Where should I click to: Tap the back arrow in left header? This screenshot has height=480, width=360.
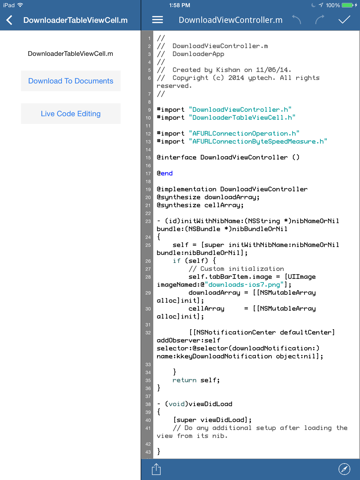point(9,20)
